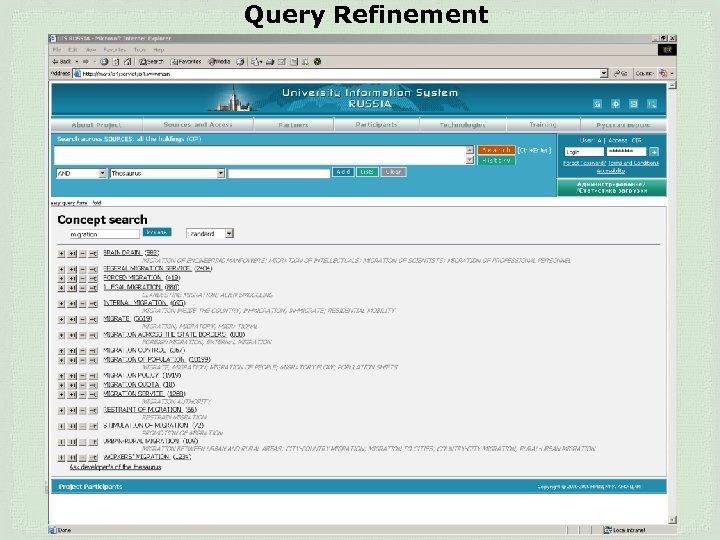The image size is (720, 540).
Task: Go to the Partners tab
Action: click(x=293, y=125)
